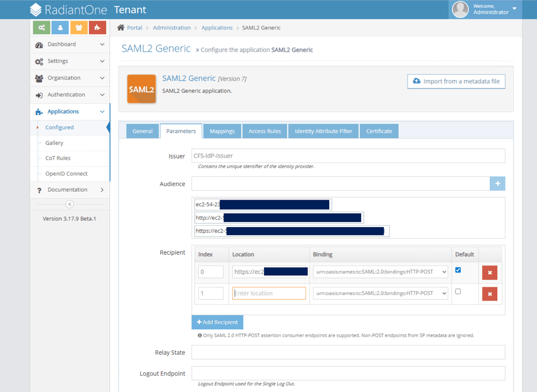Open Binding dropdown for recipient index 1

[380, 293]
